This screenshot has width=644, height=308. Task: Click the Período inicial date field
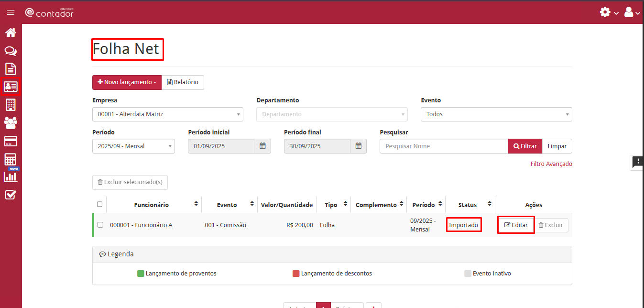coord(221,146)
